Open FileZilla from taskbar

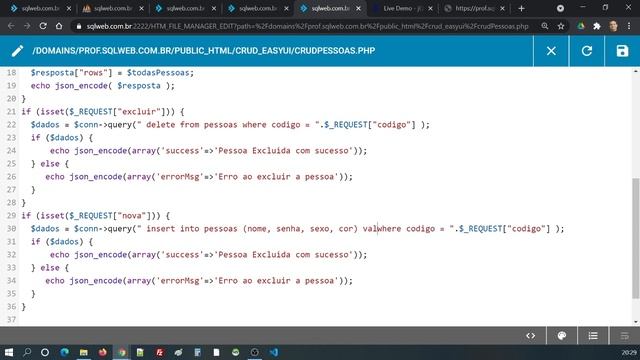point(160,352)
